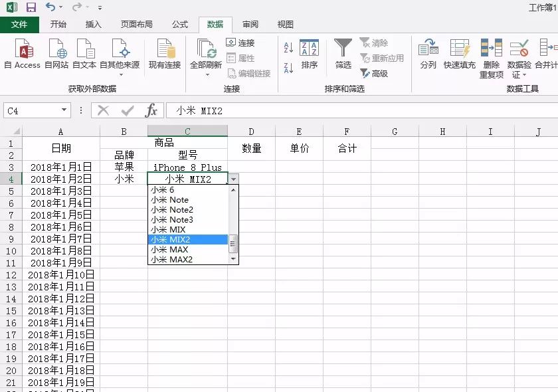This screenshot has height=392, width=558.
Task: Click the formula bar text 小米 MIX2
Action: point(199,111)
